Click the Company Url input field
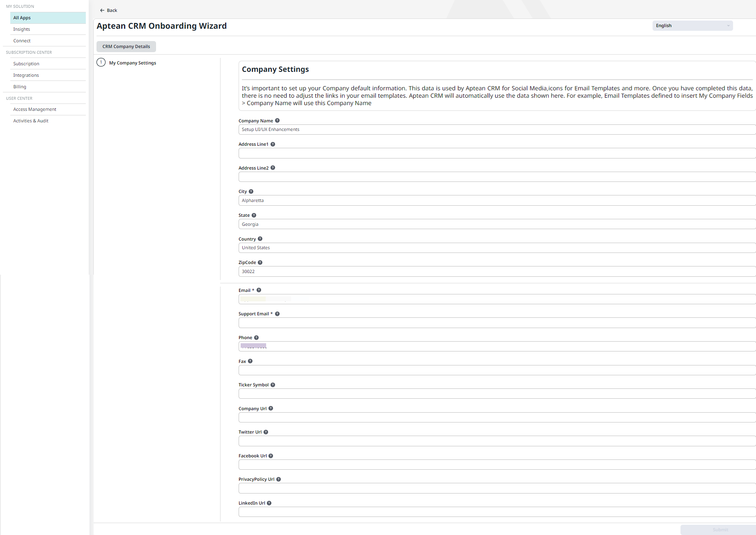This screenshot has width=756, height=535. pyautogui.click(x=497, y=418)
